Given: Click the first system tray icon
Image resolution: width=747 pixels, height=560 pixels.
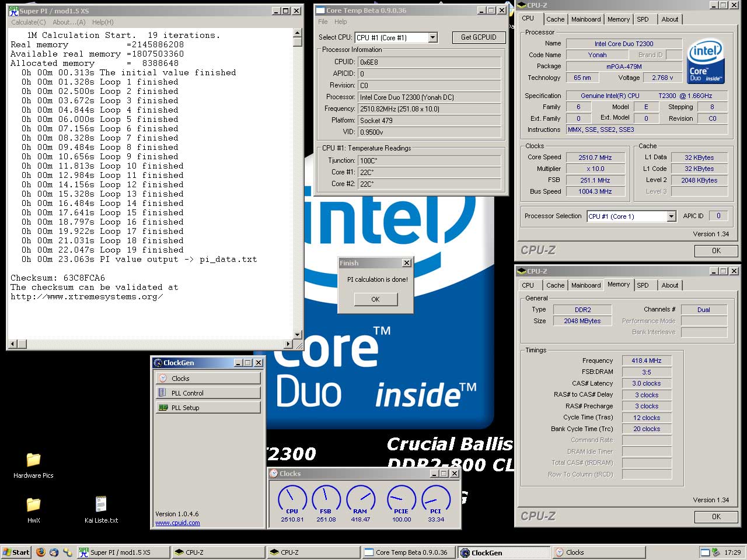Looking at the screenshot, I should (x=705, y=552).
